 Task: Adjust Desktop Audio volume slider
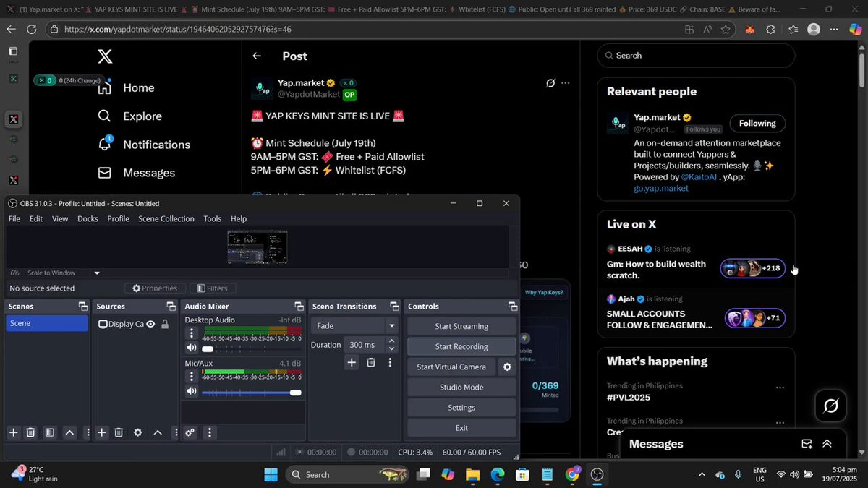pos(251,348)
